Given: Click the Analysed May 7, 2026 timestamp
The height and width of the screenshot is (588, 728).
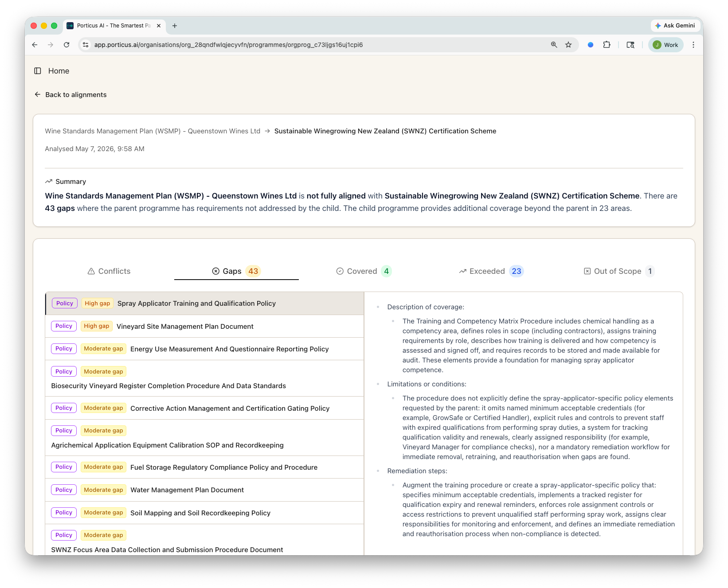Looking at the screenshot, I should point(94,149).
